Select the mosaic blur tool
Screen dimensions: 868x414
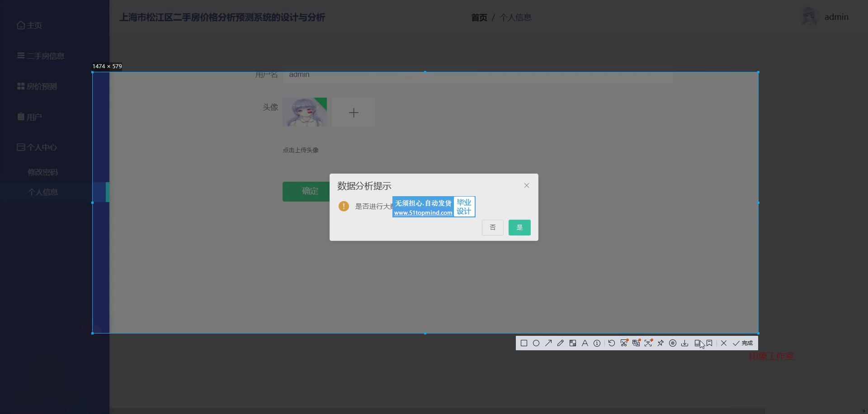[x=573, y=343]
